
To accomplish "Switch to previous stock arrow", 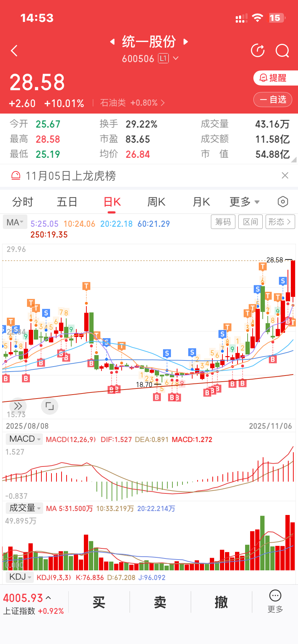I will coord(112,42).
